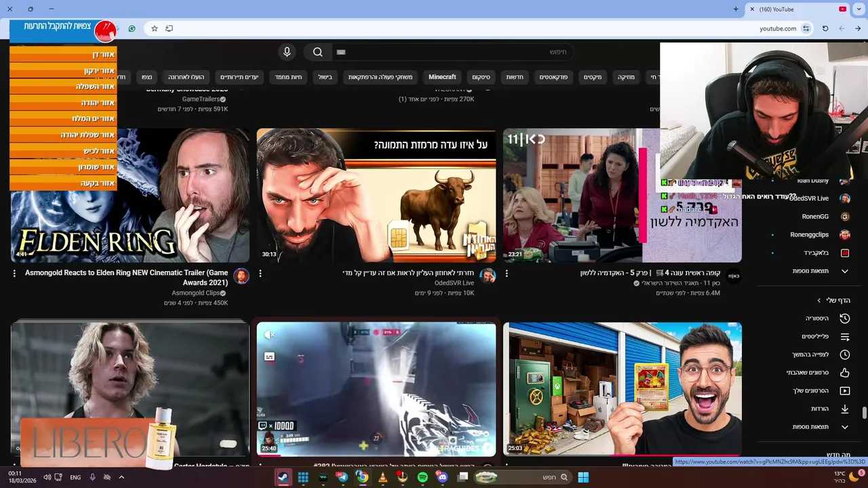
Task: Open the GameTrailers channel name link
Action: [x=201, y=99]
